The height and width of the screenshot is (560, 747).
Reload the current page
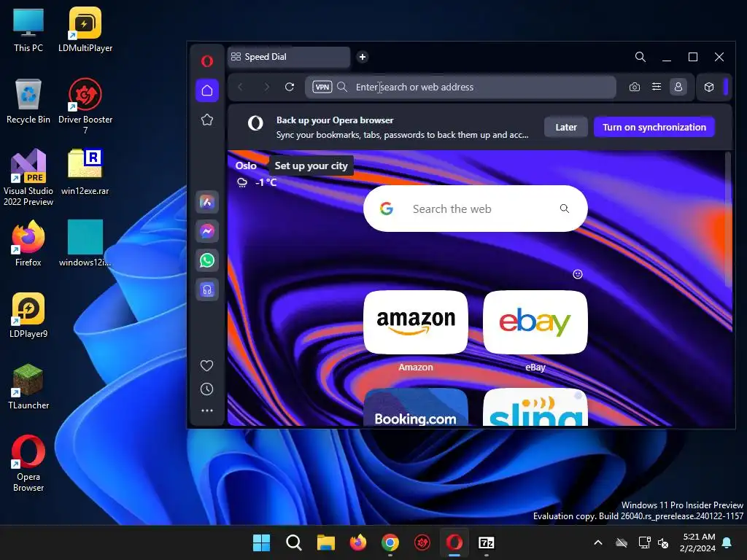point(289,87)
